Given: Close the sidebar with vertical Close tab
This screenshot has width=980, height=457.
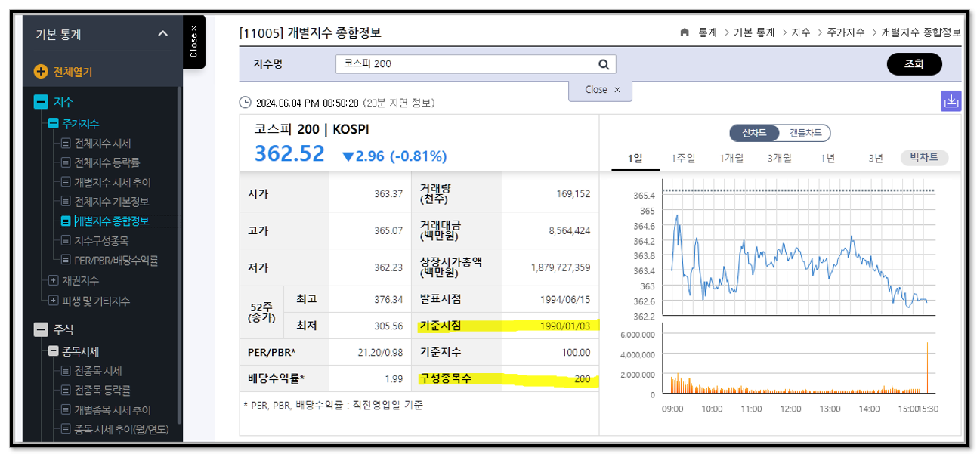Looking at the screenshot, I should click(193, 42).
